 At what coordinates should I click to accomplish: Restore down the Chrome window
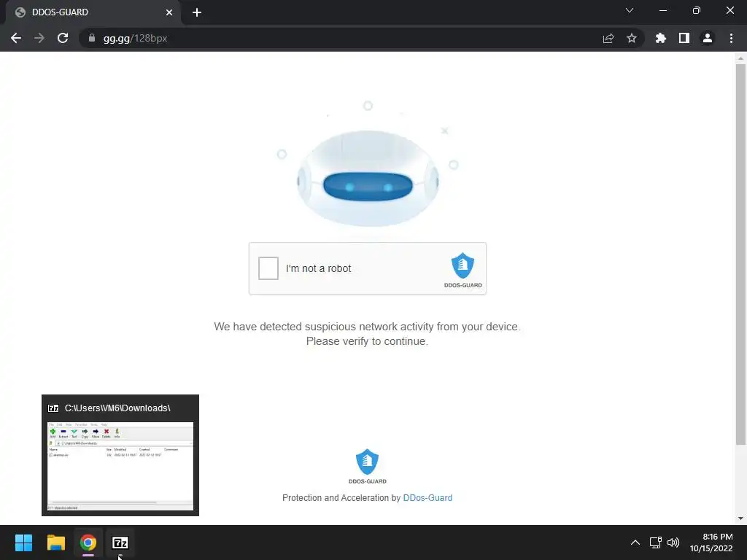tap(697, 10)
